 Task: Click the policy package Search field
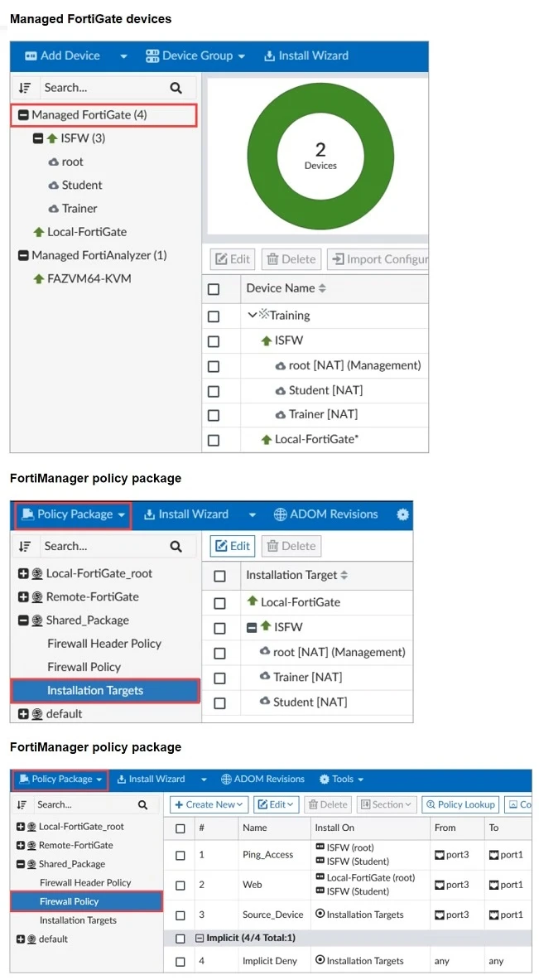pos(99,546)
